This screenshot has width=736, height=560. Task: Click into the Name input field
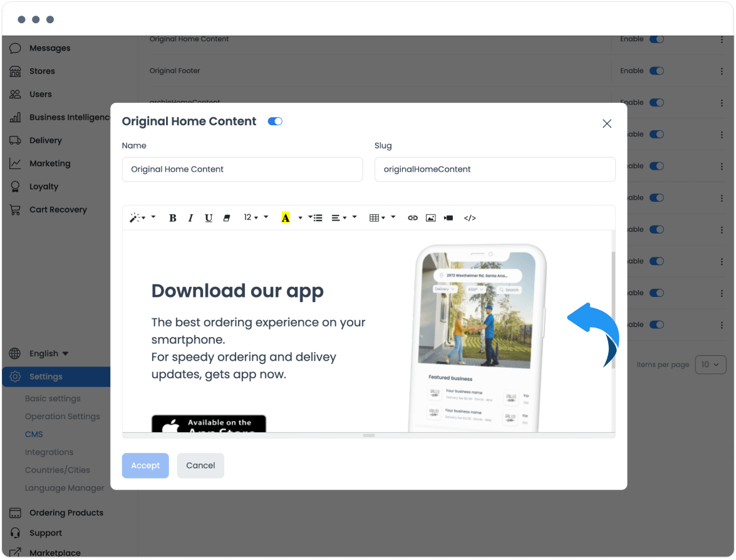tap(242, 170)
